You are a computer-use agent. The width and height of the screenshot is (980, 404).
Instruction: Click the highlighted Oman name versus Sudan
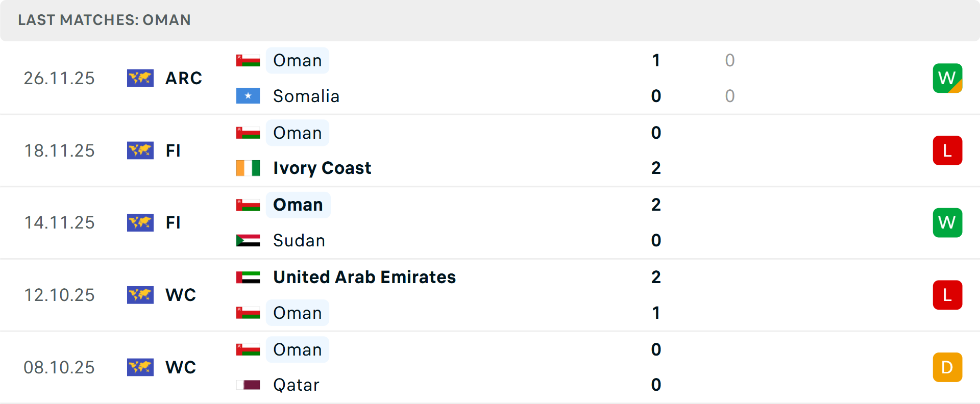point(298,205)
